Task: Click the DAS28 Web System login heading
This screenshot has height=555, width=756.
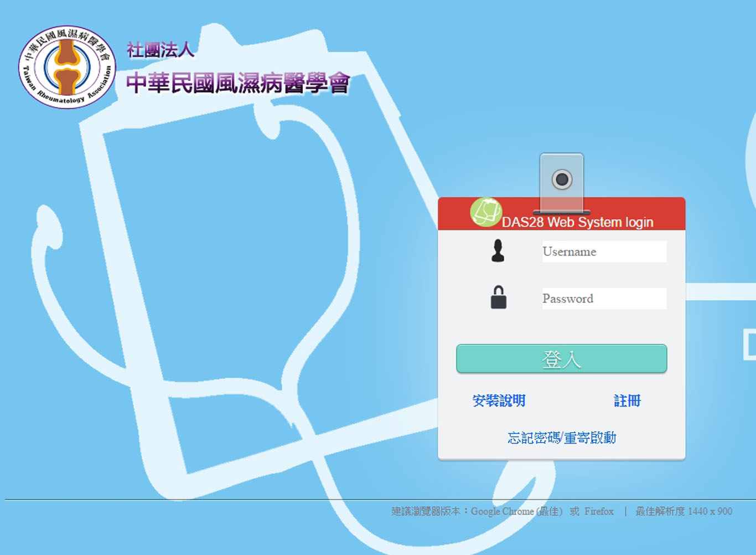Action: pos(577,222)
